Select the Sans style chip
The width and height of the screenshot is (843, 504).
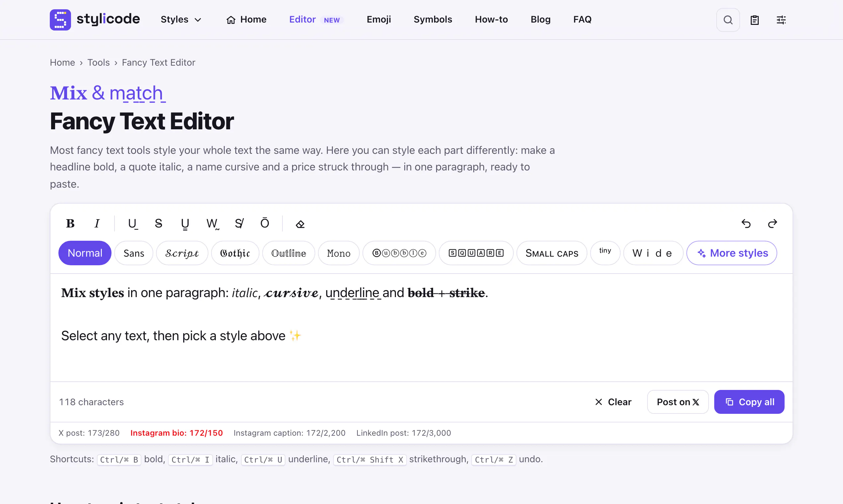134,253
